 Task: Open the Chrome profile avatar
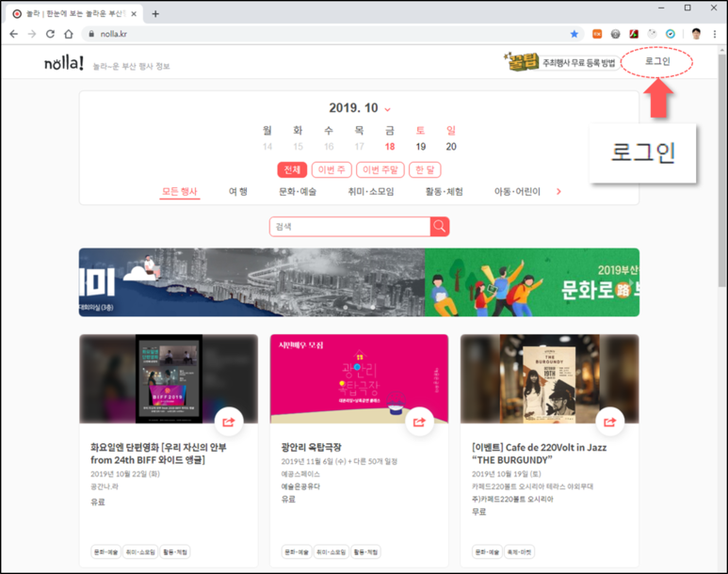click(696, 34)
